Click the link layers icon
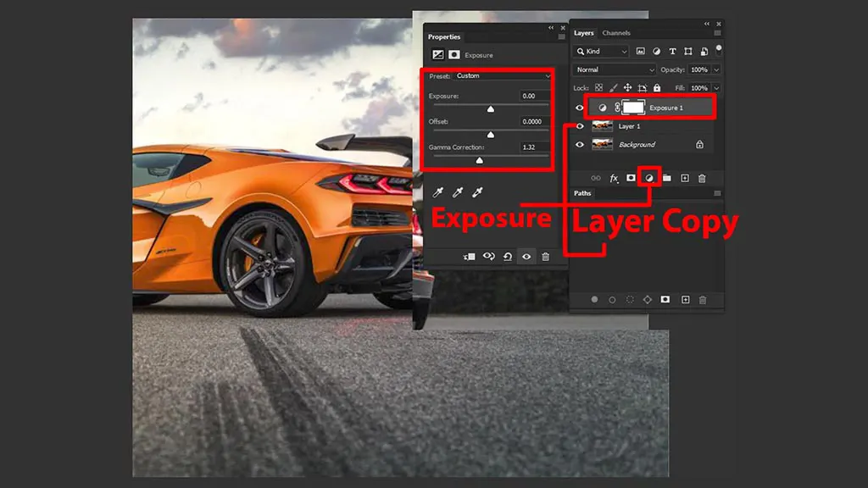Screen dimensions: 868x488 pos(596,178)
